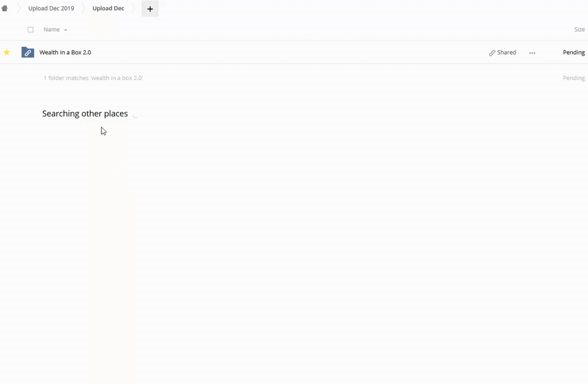The image size is (588, 384).
Task: Click the 'Searching other places' heading
Action: click(85, 114)
